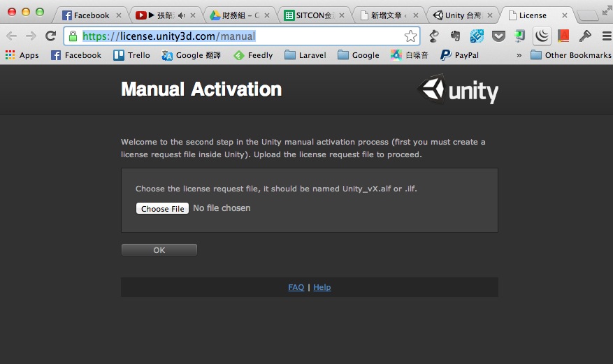The image size is (613, 364).
Task: Click the Choose File button
Action: pos(162,209)
